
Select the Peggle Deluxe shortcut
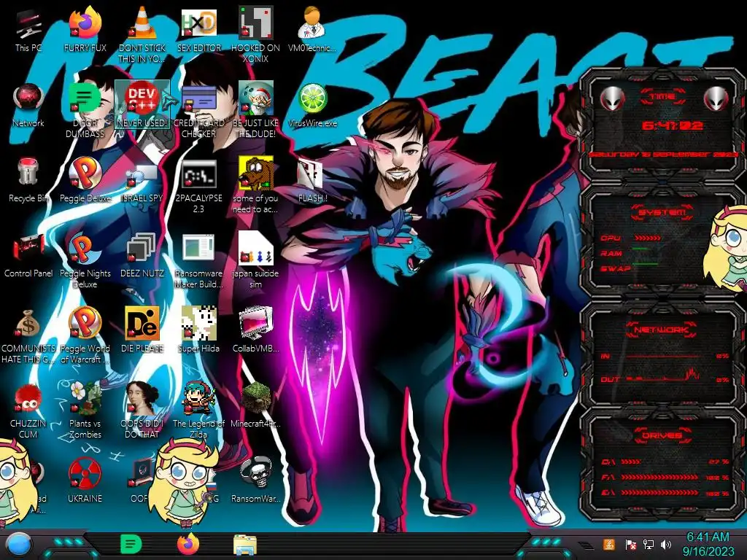click(x=85, y=180)
